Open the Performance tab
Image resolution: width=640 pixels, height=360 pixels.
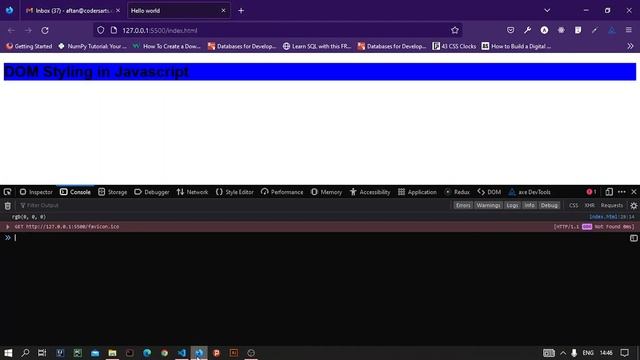(282, 192)
